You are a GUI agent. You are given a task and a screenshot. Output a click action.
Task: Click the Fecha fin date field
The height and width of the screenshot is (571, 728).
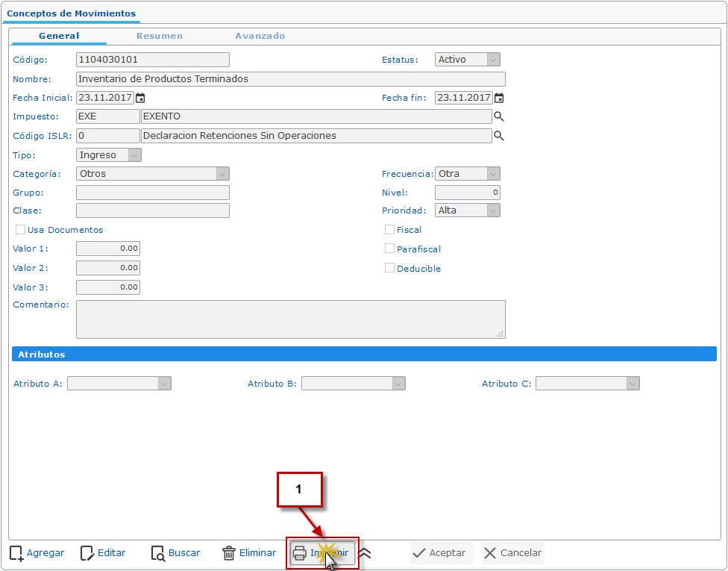tap(464, 98)
